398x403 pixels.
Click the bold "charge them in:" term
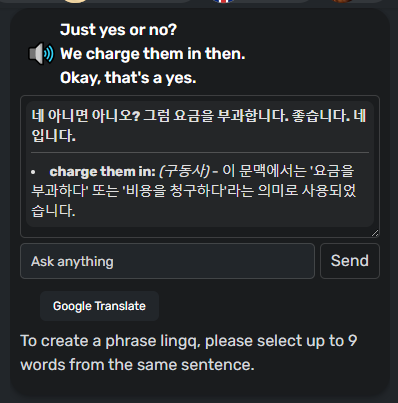pos(102,171)
